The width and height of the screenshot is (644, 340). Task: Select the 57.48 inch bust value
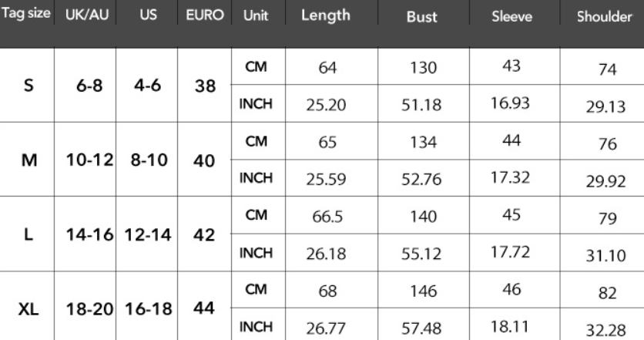[421, 329]
